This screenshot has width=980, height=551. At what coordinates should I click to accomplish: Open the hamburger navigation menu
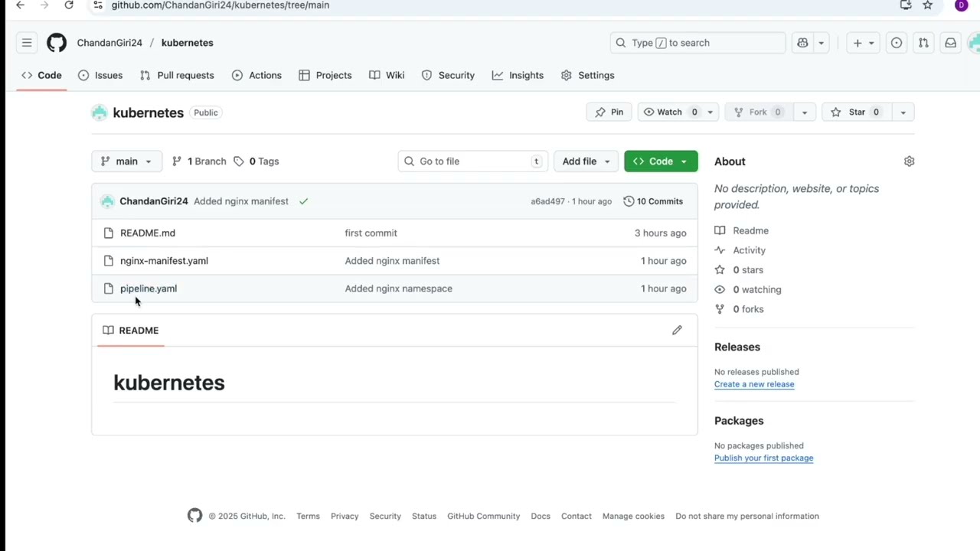pos(27,43)
